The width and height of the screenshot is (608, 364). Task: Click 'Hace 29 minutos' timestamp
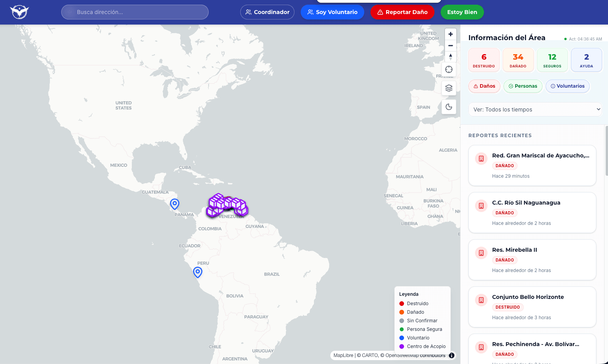pos(511,176)
